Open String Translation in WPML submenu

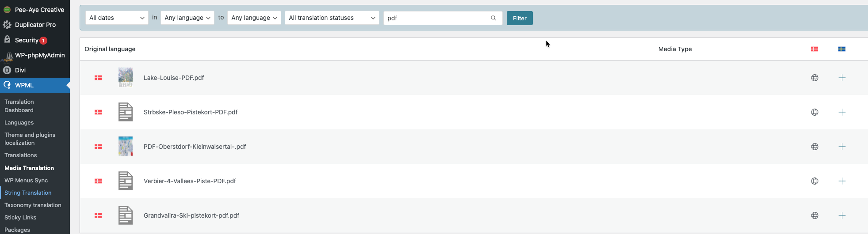click(x=28, y=192)
